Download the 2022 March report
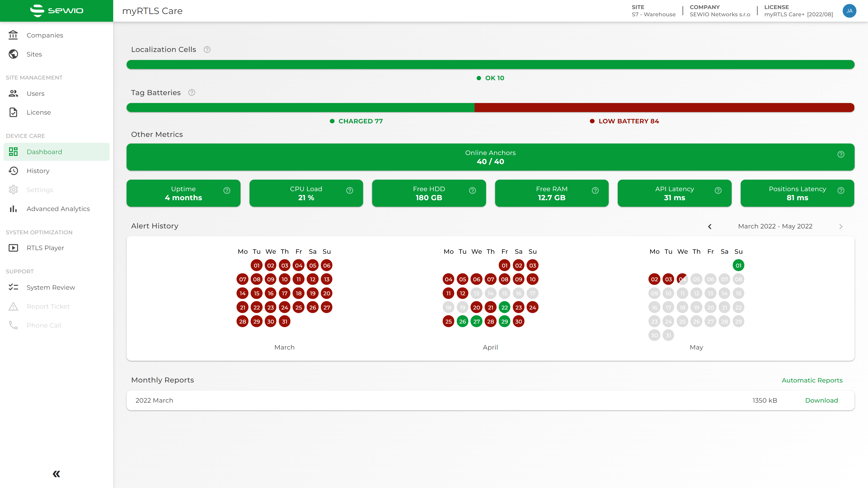Viewport: 868px width, 488px height. 821,400
